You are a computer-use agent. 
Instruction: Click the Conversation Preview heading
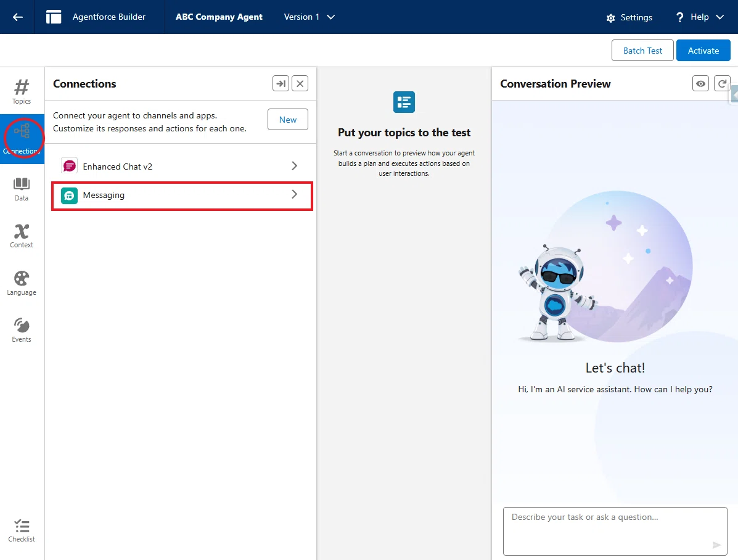pyautogui.click(x=555, y=84)
